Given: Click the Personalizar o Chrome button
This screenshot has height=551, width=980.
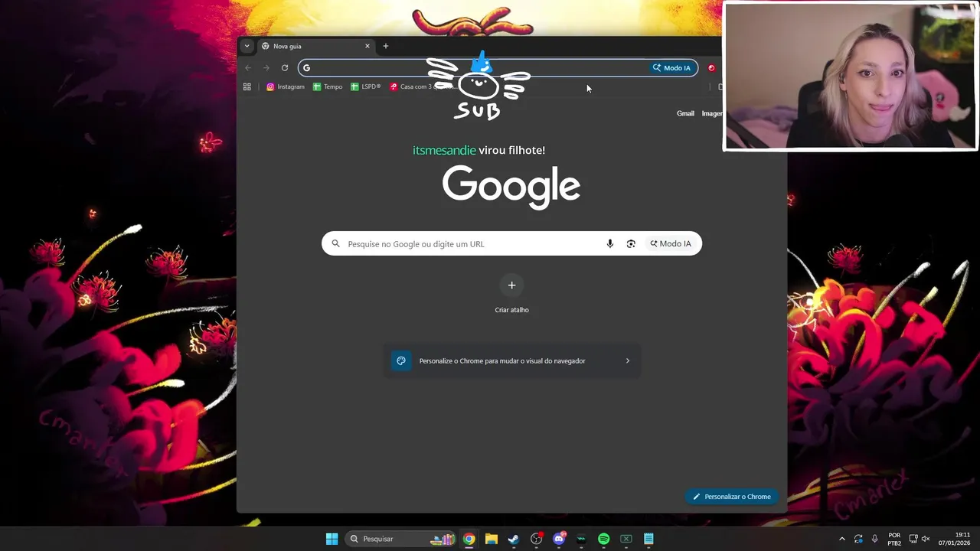Looking at the screenshot, I should tap(732, 497).
